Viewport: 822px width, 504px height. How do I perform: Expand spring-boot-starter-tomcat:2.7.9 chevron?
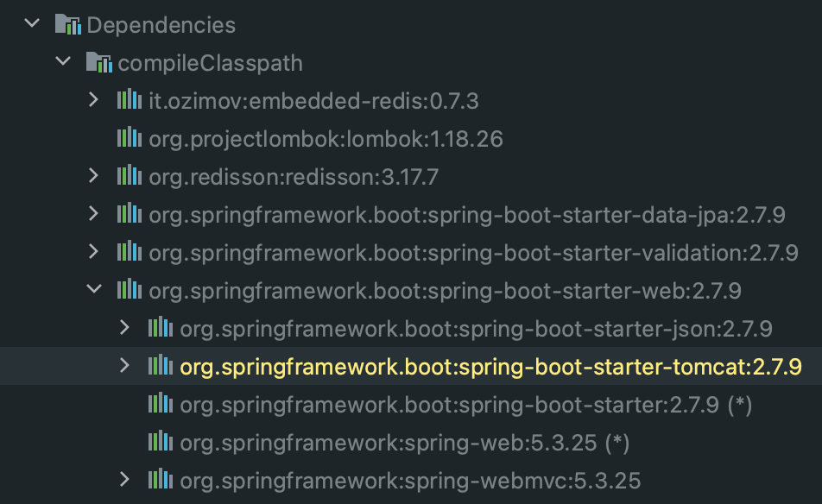[124, 366]
